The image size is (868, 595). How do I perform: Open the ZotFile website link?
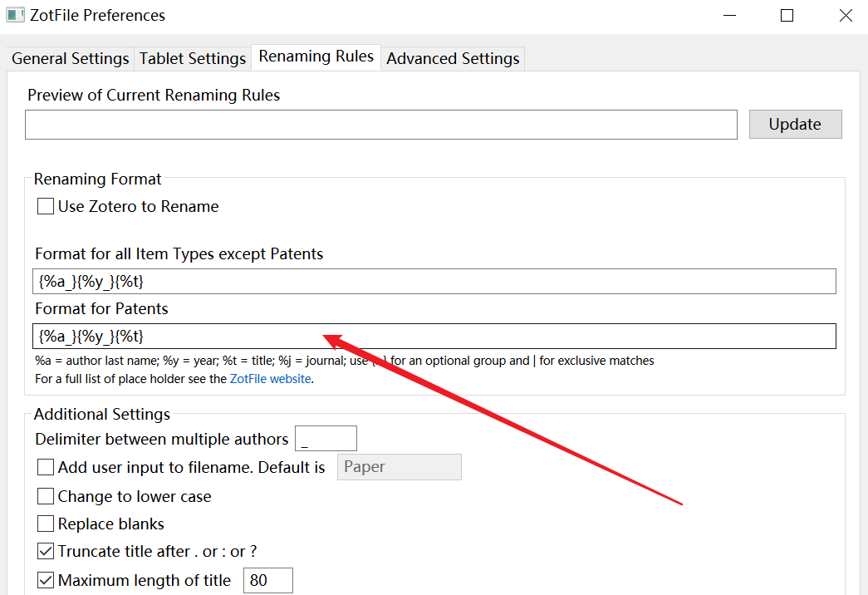271,379
